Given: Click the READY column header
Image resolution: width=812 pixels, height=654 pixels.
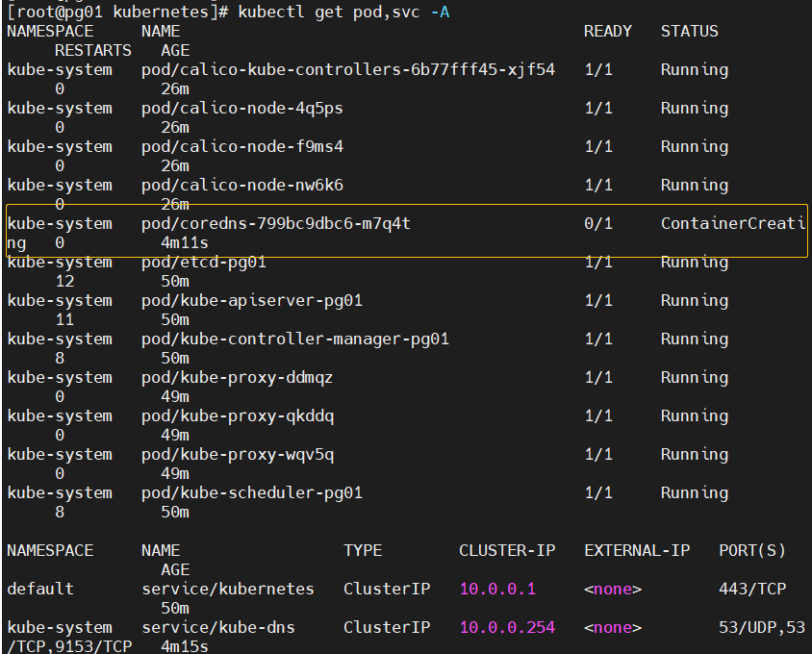Looking at the screenshot, I should point(608,32).
